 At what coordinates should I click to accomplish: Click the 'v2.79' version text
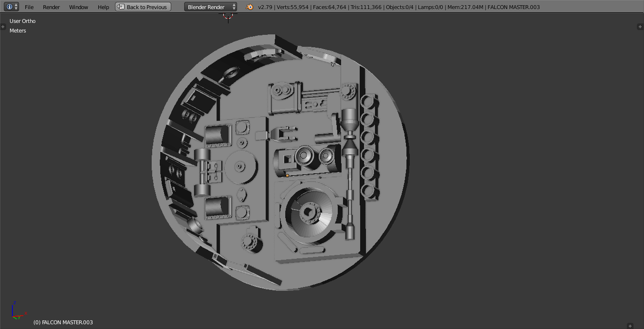265,7
